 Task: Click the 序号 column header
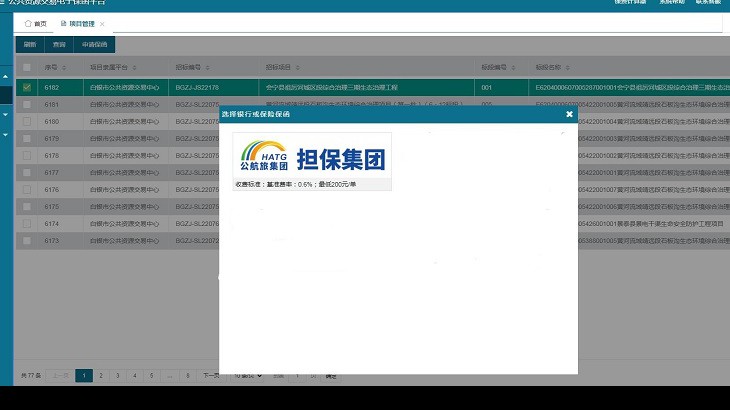(51, 67)
